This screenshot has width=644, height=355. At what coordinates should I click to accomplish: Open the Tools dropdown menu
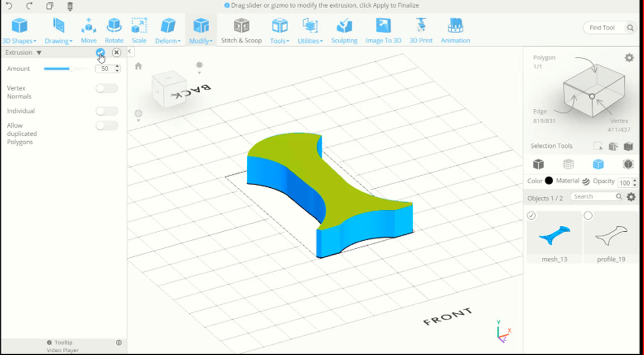pos(280,31)
